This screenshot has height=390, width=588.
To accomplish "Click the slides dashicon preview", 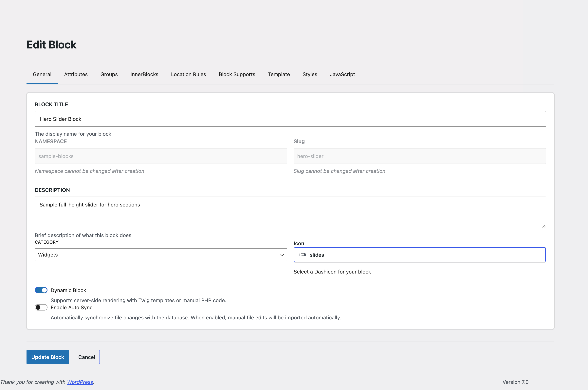I will (303, 255).
